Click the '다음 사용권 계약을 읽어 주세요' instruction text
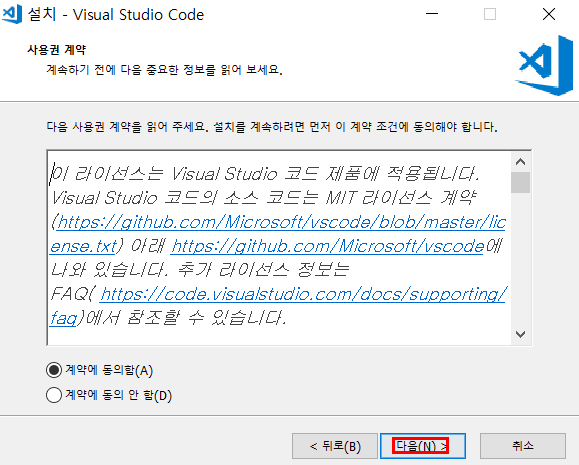The image size is (579, 465). click(x=272, y=127)
